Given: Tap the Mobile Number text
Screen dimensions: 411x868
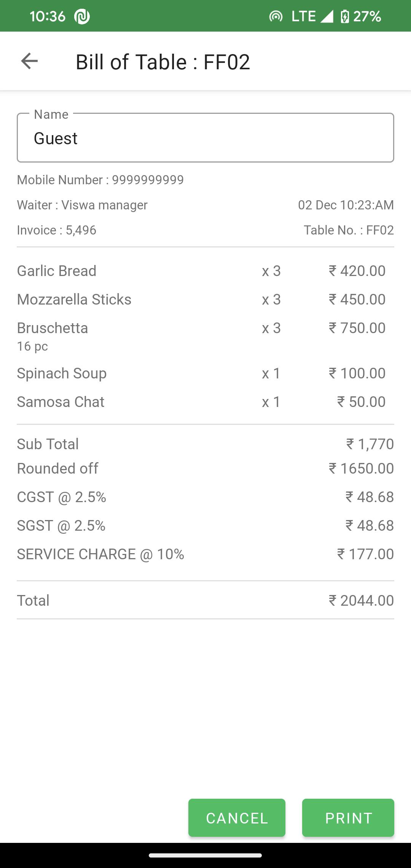Looking at the screenshot, I should pos(100,180).
